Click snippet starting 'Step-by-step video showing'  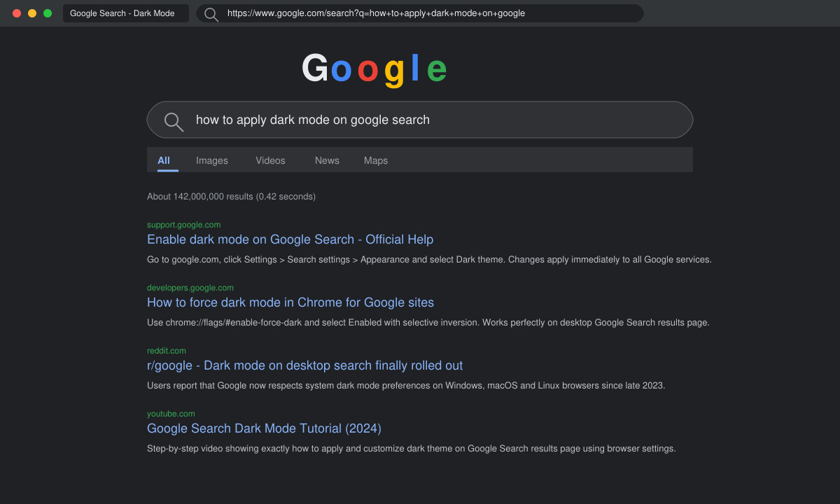point(412,449)
